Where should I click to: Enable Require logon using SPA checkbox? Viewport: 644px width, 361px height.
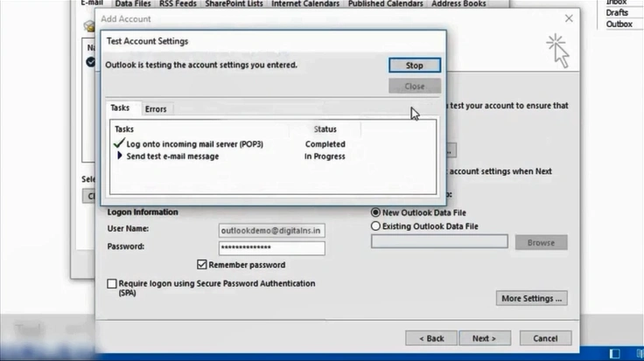[112, 283]
